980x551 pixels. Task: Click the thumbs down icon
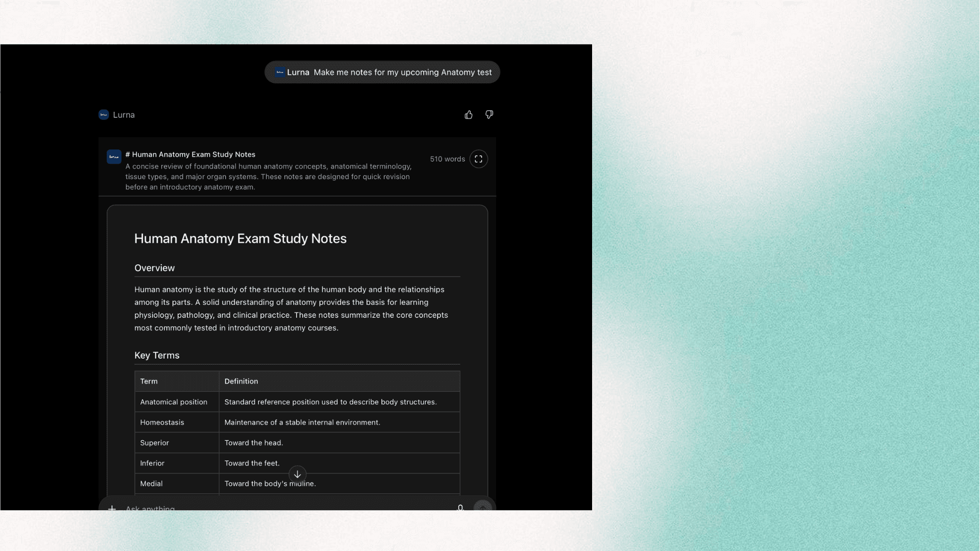[489, 115]
